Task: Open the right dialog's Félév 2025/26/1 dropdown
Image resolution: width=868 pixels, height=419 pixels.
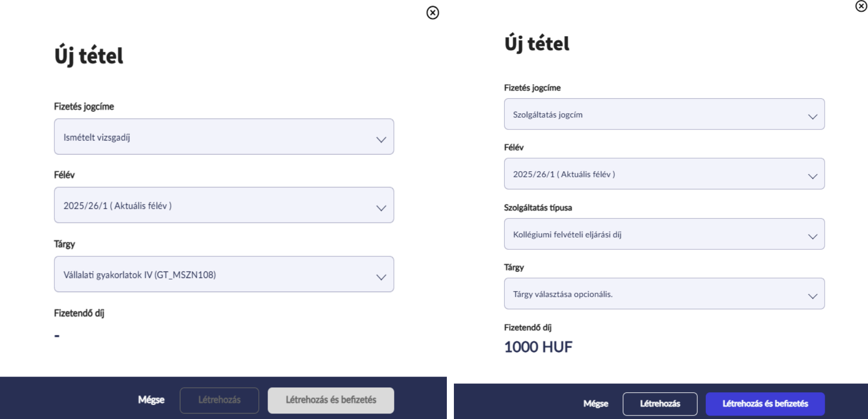Action: tap(655, 174)
